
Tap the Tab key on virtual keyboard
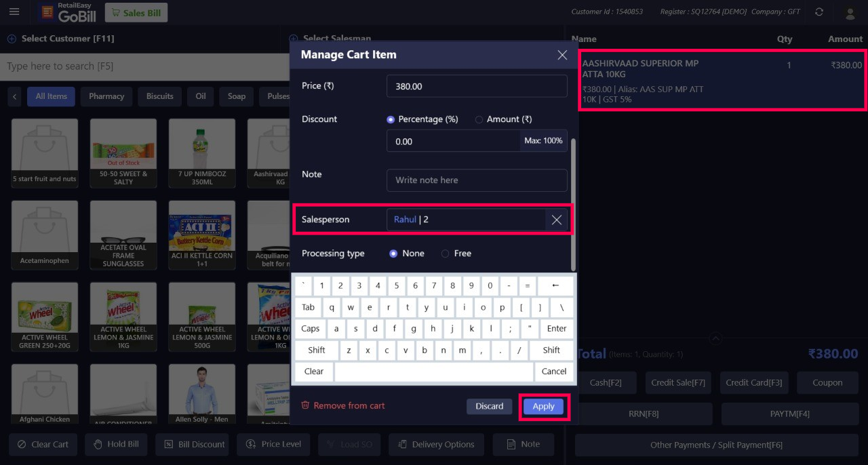[308, 307]
